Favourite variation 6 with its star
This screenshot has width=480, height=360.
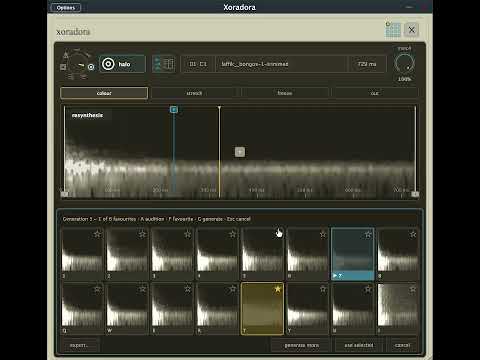point(323,234)
